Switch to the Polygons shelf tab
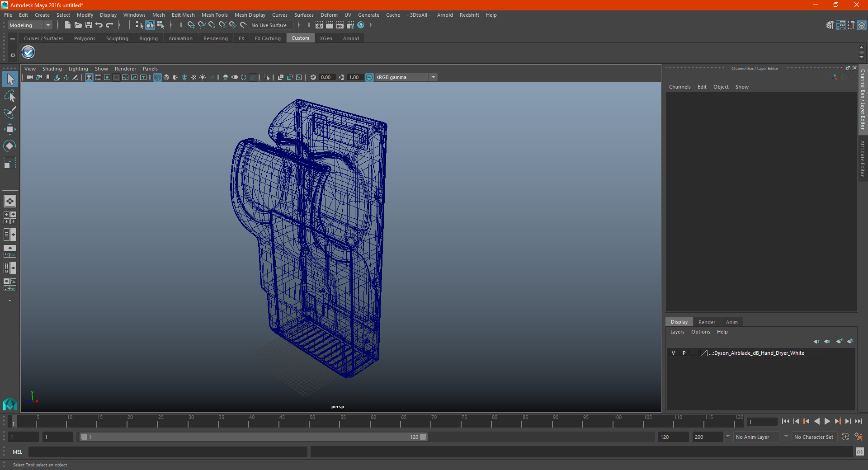 click(85, 38)
